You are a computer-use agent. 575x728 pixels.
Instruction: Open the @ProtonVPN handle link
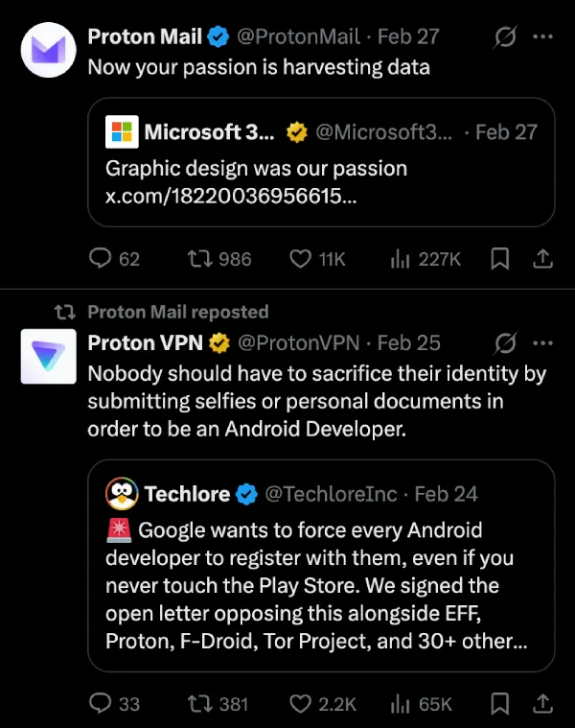299,342
